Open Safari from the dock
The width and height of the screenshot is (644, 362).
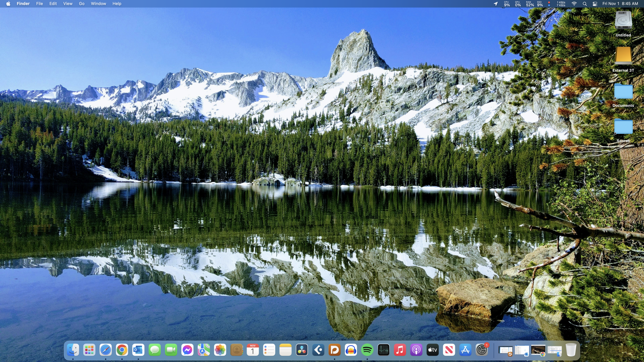[106, 350]
